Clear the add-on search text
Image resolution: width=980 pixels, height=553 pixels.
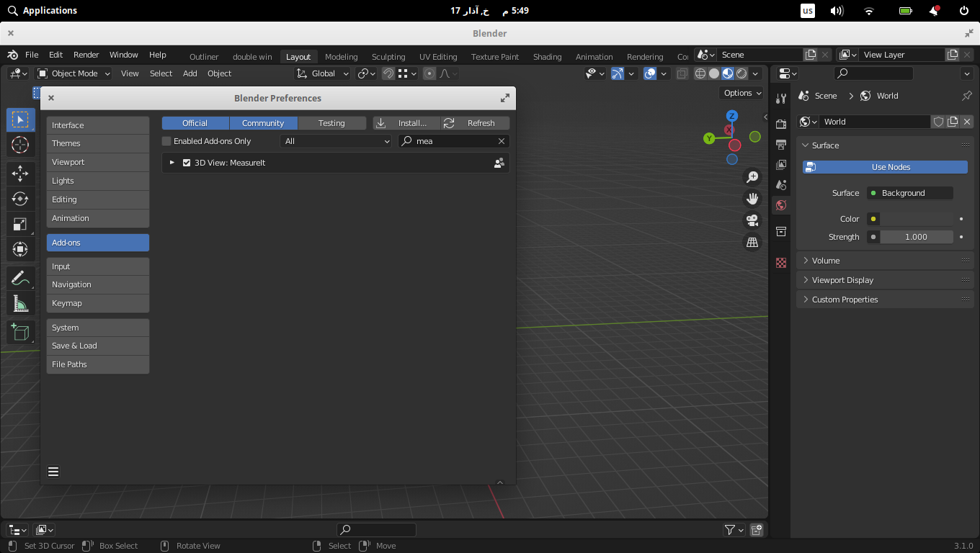point(502,141)
